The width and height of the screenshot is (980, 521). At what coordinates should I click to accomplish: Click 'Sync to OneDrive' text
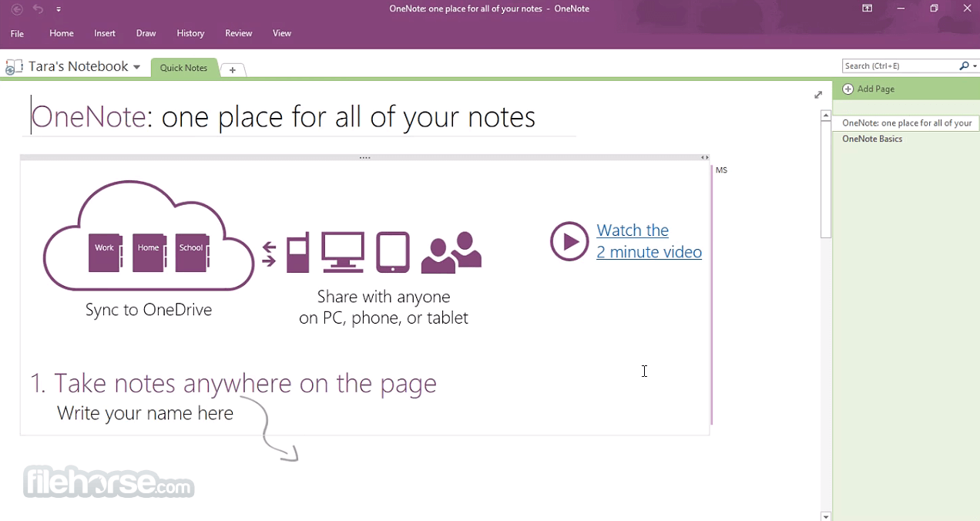tap(149, 310)
